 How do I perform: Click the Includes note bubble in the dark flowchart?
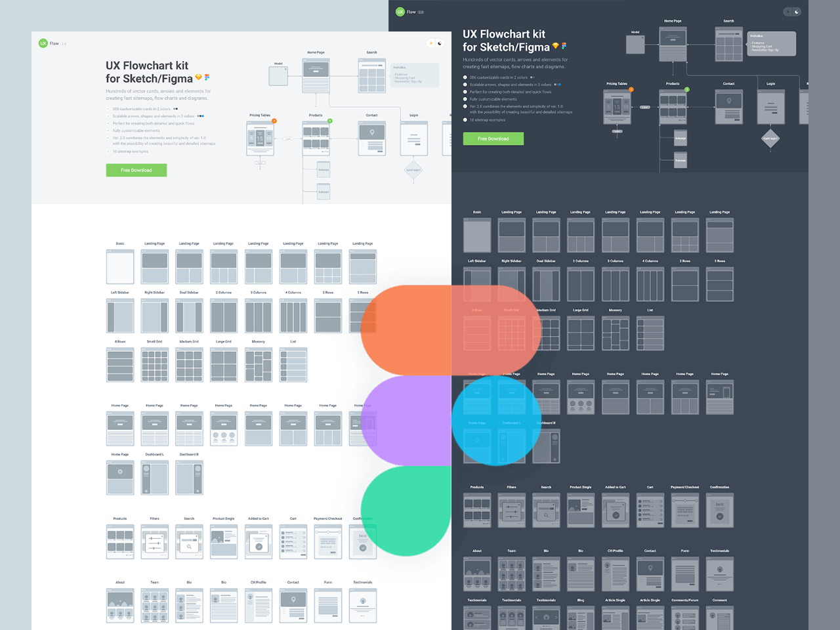click(772, 43)
